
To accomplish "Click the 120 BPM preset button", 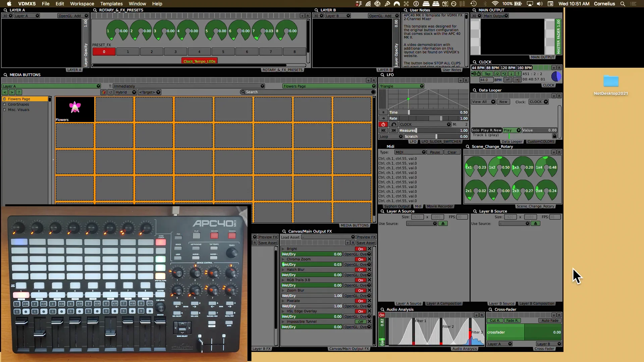I will coord(508,68).
